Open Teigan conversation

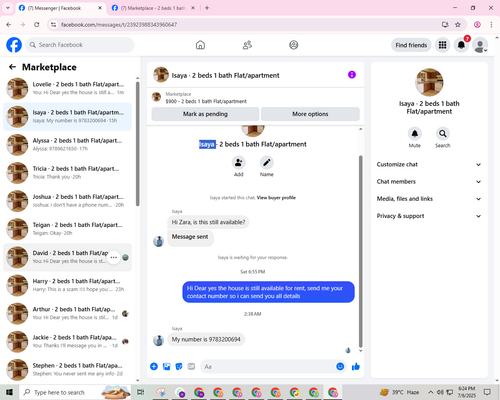[x=67, y=229]
